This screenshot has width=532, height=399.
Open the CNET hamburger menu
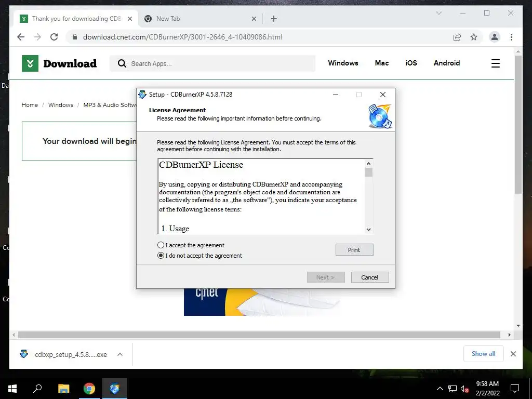click(495, 63)
